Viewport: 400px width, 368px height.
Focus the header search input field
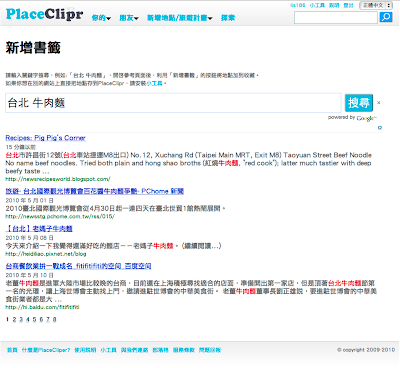336,17
